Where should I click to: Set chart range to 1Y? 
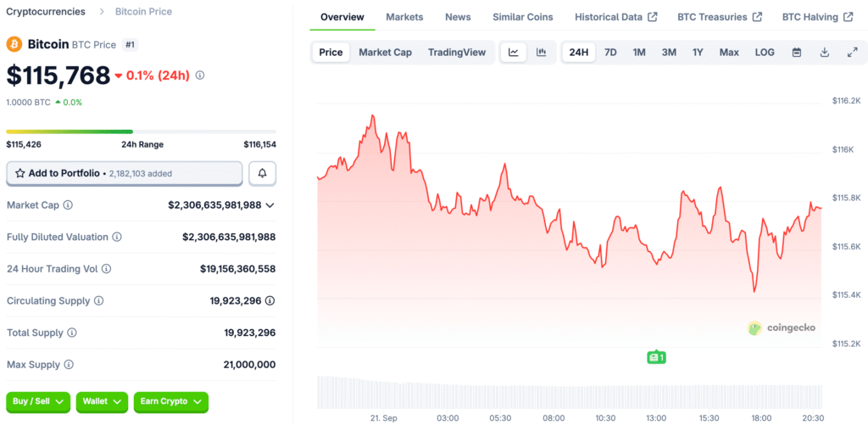[698, 53]
